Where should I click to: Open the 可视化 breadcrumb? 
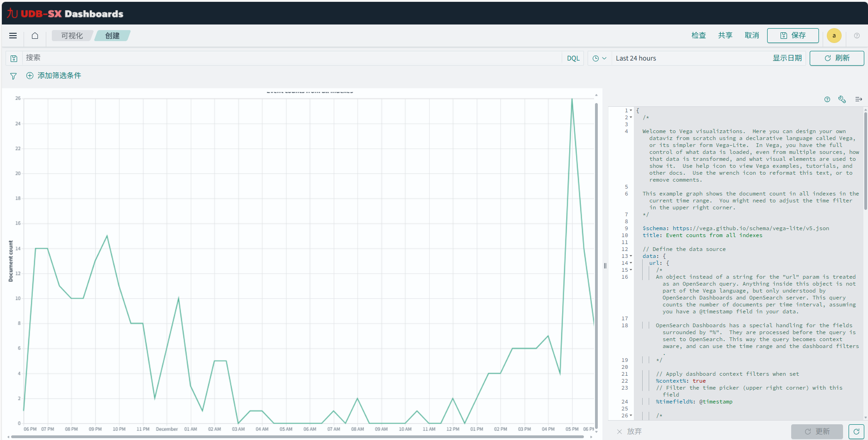[72, 36]
